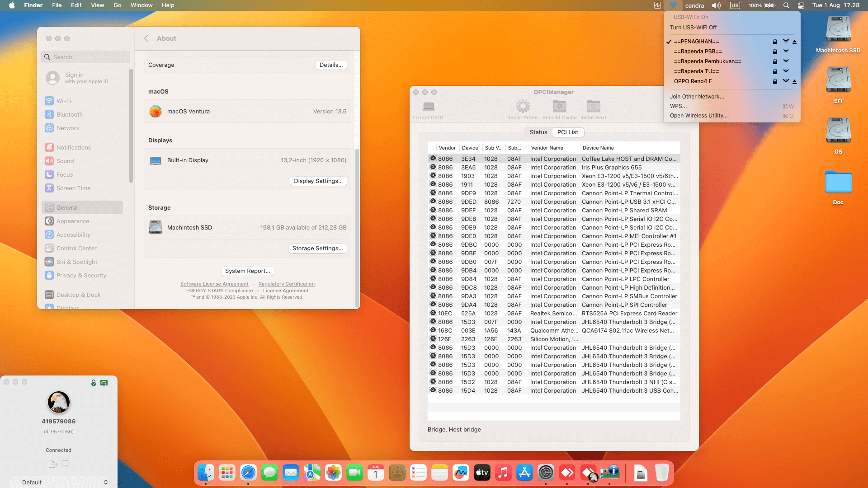The width and height of the screenshot is (868, 488).
Task: Click System Report... button
Action: point(247,271)
